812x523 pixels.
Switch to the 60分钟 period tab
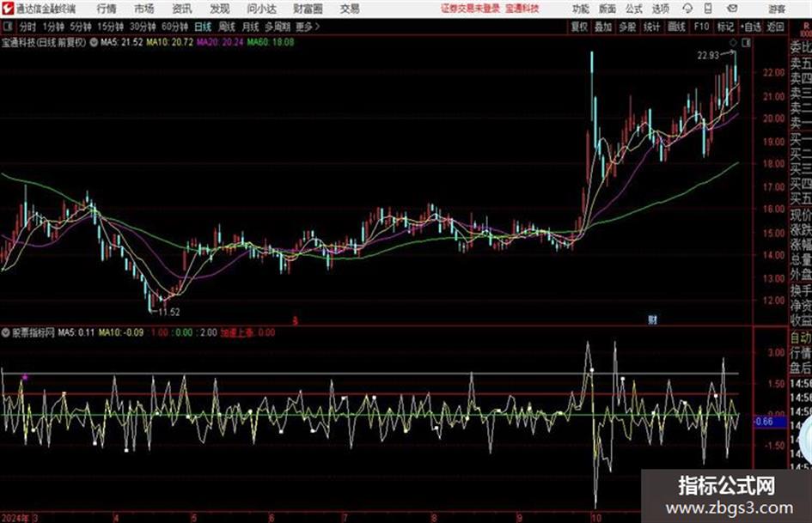(x=174, y=27)
